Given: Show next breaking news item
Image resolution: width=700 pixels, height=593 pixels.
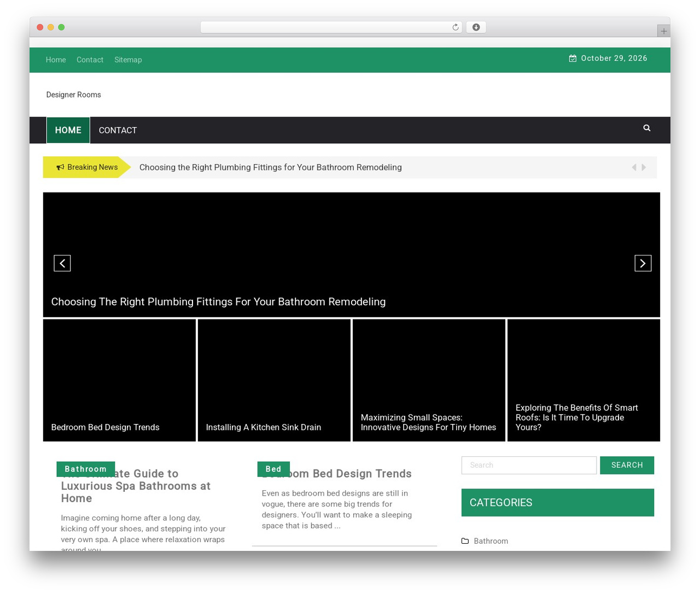Looking at the screenshot, I should coord(644,167).
